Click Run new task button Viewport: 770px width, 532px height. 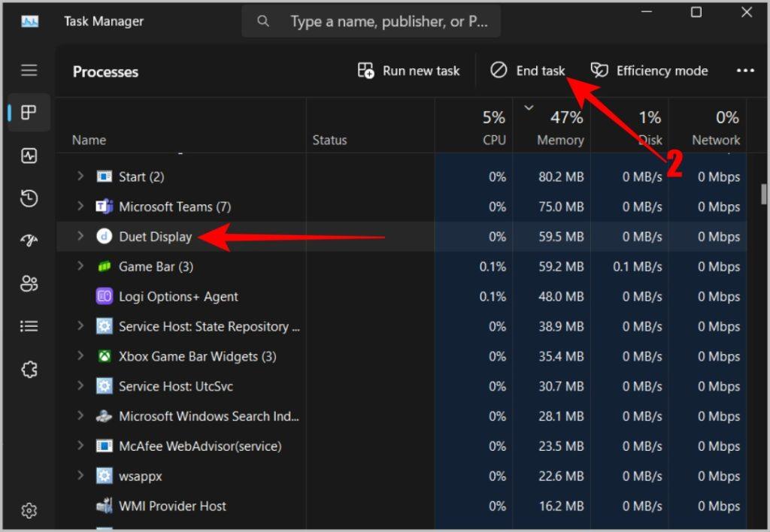click(x=408, y=71)
